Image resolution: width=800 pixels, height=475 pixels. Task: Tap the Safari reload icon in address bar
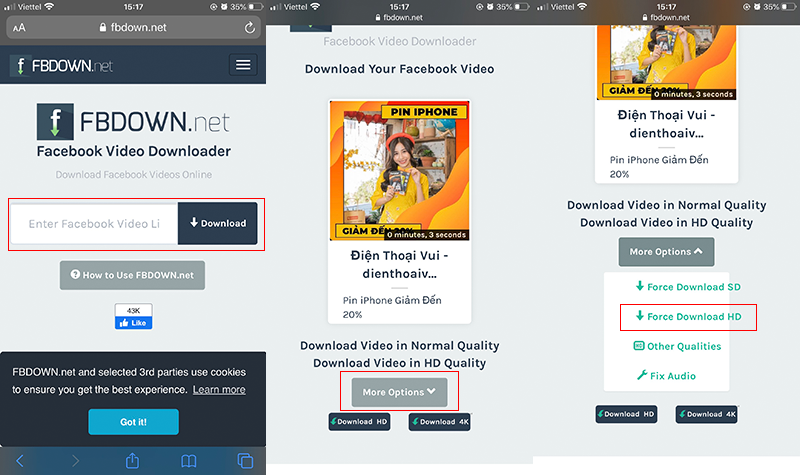pos(249,28)
